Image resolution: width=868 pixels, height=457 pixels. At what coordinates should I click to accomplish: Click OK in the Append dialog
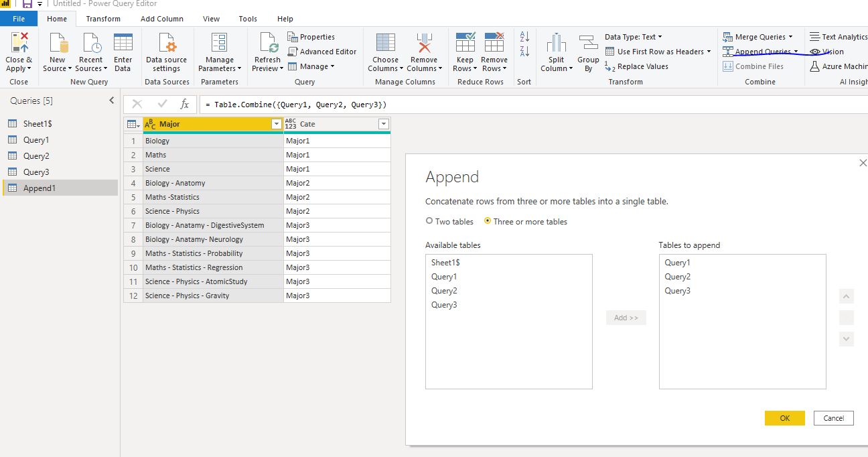click(x=784, y=418)
